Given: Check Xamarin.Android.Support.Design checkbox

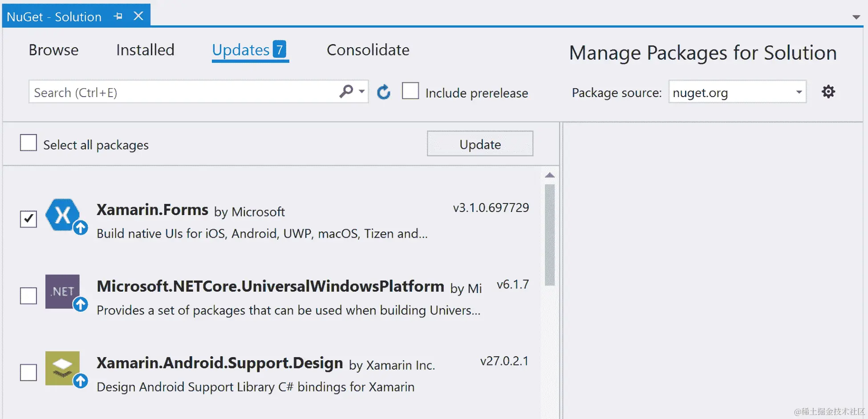Looking at the screenshot, I should click(x=28, y=372).
